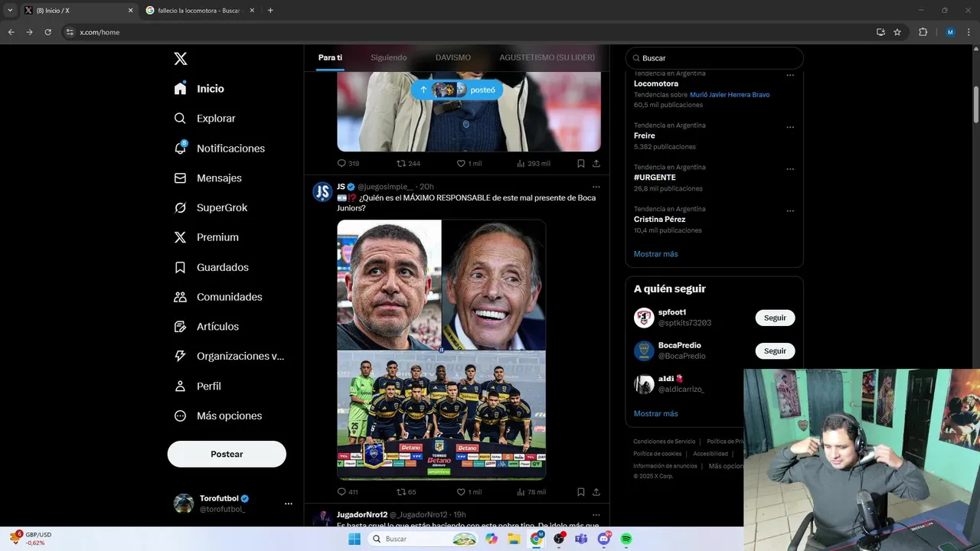Open the X logo home icon
This screenshot has width=980, height=551.
click(x=180, y=59)
